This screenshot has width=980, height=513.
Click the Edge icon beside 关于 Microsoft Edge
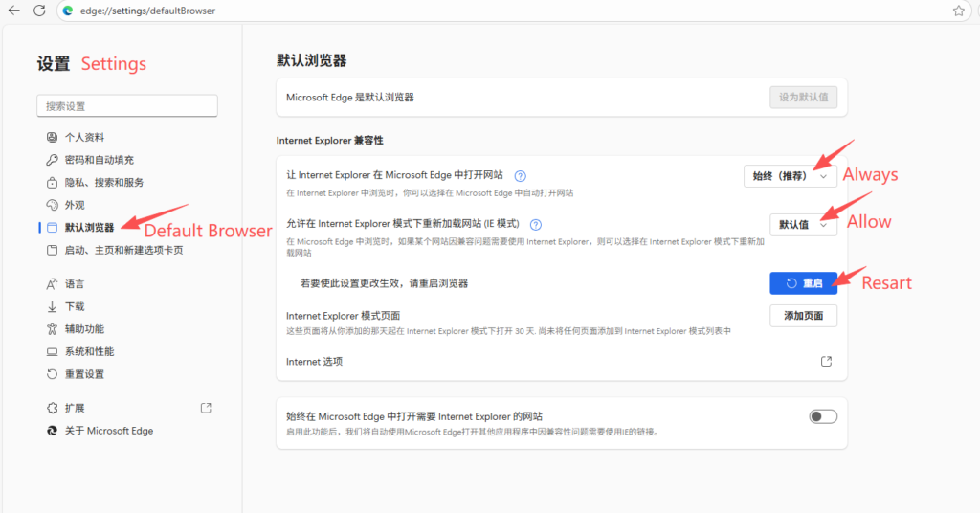click(x=52, y=431)
